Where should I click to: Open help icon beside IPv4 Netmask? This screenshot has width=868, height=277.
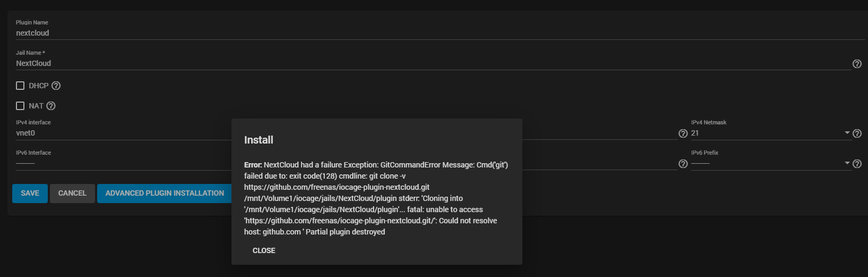857,133
